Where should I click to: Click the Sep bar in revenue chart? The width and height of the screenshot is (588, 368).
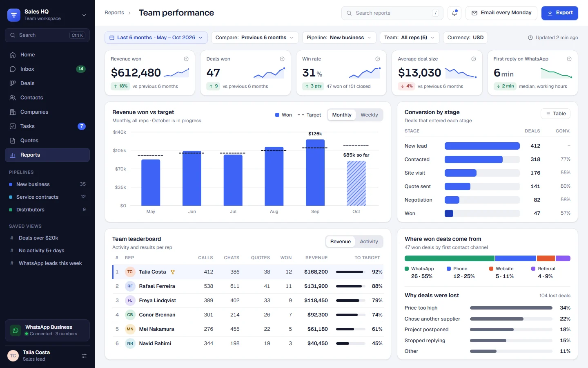[315, 173]
